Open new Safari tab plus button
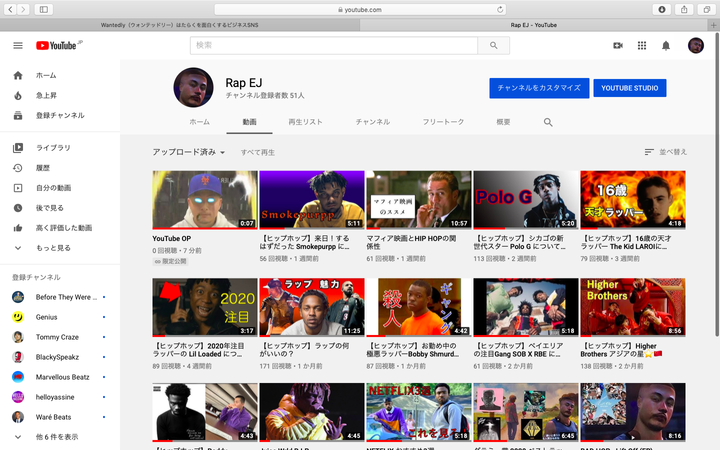The height and width of the screenshot is (450, 720). point(714,25)
